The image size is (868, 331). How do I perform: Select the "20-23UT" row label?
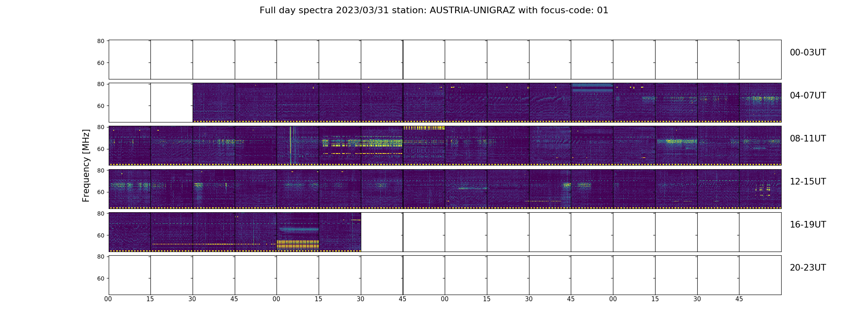(x=808, y=268)
